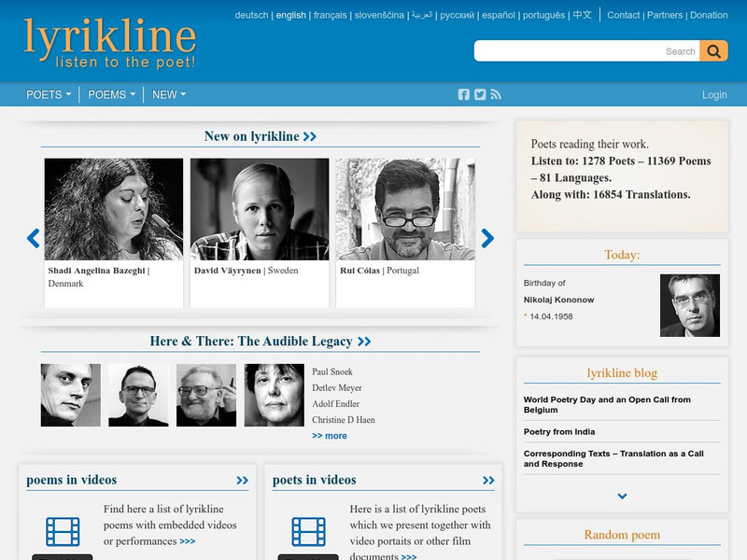Image resolution: width=747 pixels, height=560 pixels.
Task: Click the Login link
Action: tap(714, 94)
